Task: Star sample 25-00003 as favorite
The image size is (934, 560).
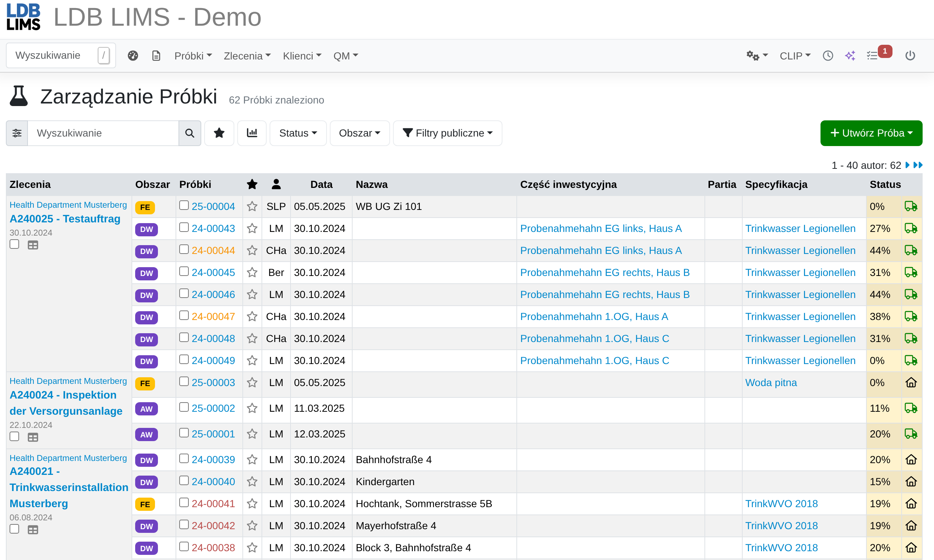Action: click(x=252, y=383)
